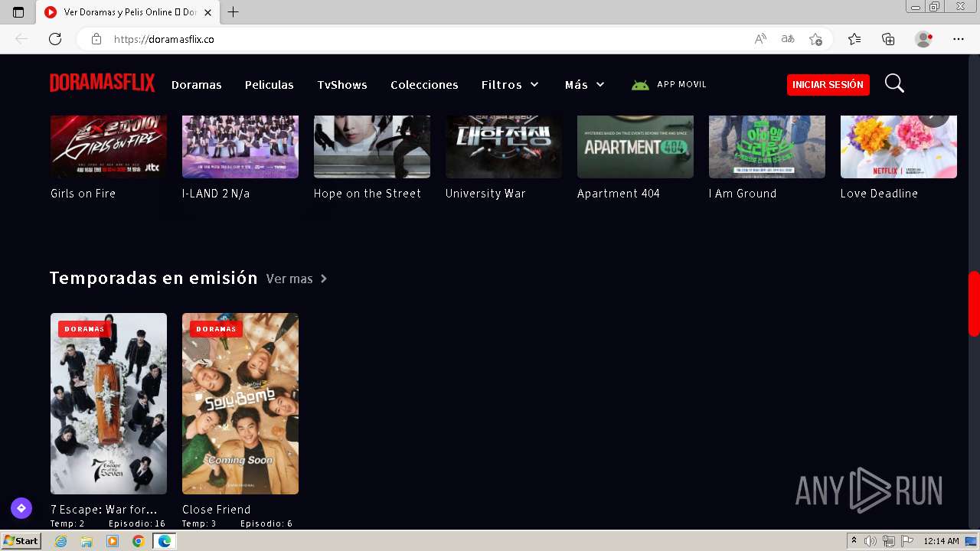
Task: Open the browser Settings and more menu
Action: coord(959,39)
